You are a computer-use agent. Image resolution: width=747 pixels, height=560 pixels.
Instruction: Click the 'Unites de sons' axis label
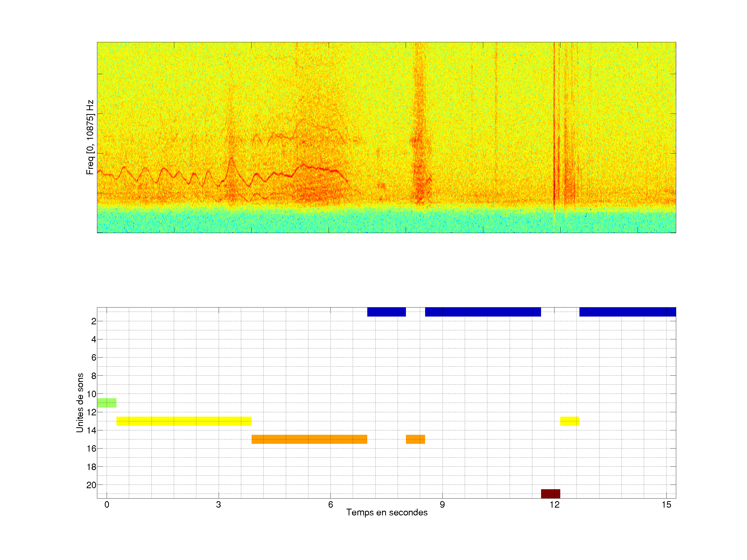tap(80, 403)
